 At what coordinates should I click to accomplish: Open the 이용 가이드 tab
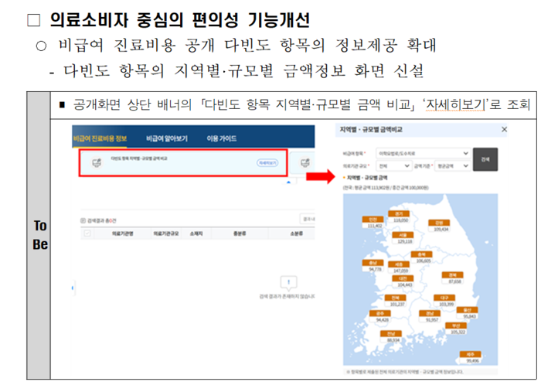(222, 138)
